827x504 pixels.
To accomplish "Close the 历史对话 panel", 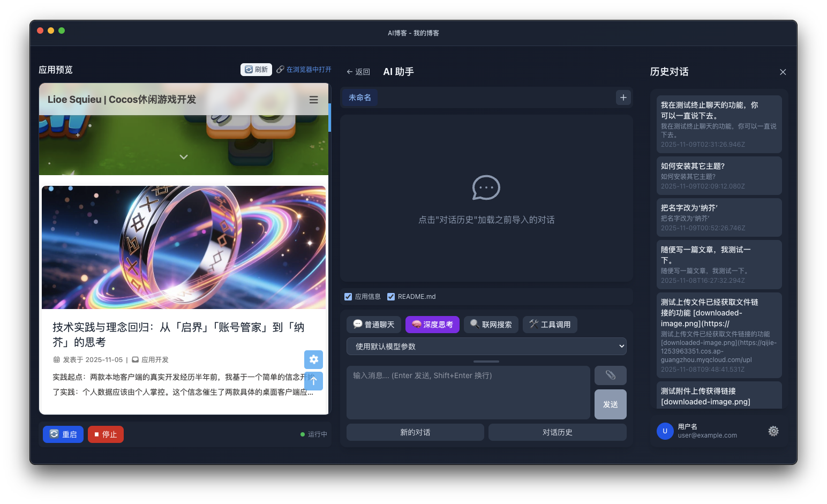I will 783,72.
